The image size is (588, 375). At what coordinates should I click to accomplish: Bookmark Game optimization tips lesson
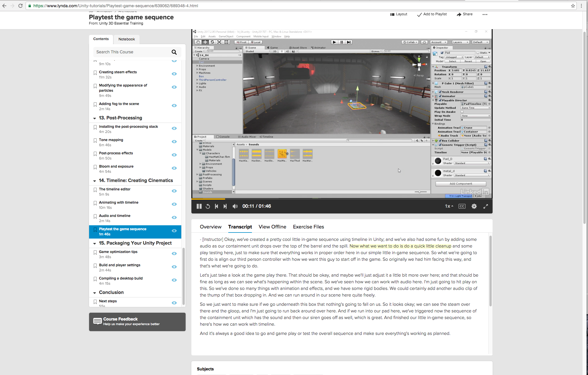coord(95,252)
